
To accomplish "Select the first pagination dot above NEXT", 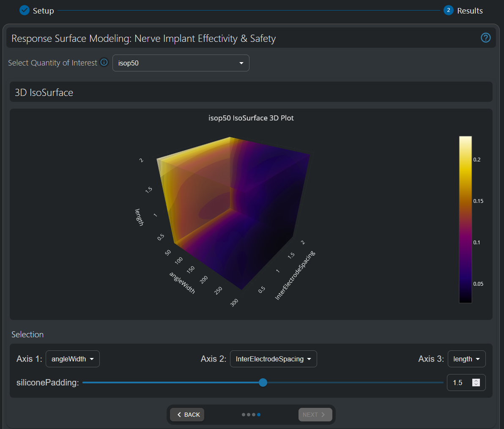I will 243,415.
